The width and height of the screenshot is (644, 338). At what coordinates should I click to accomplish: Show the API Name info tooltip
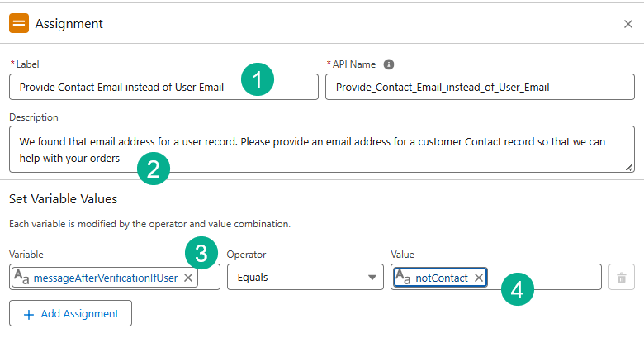tap(389, 64)
